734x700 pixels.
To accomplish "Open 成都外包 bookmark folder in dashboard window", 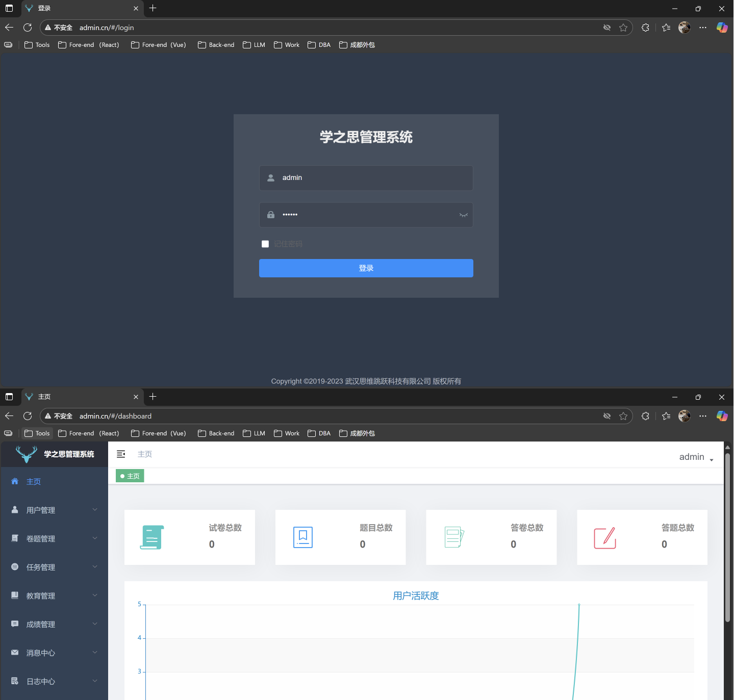I will (x=357, y=433).
